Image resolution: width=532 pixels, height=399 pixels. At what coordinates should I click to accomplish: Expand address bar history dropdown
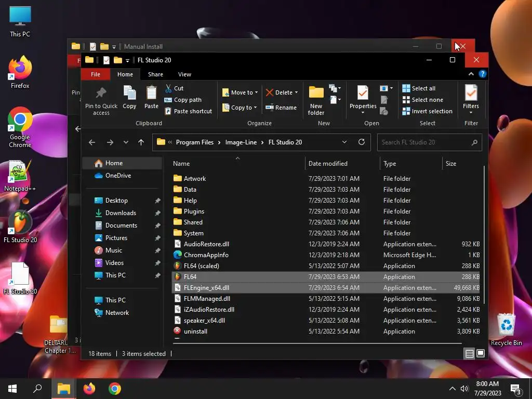344,142
